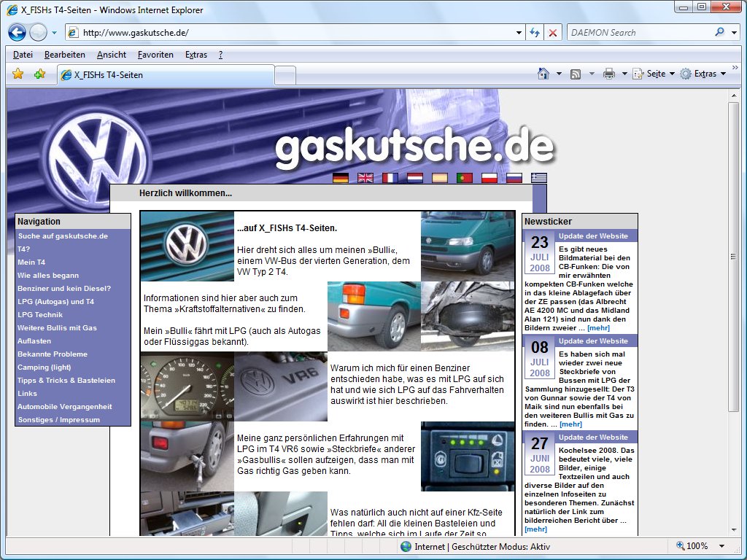Select the Russian flag language icon

click(x=514, y=178)
